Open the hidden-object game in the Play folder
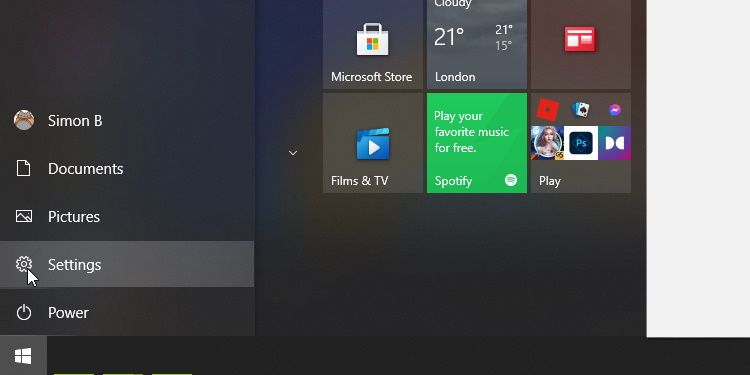 click(x=547, y=143)
